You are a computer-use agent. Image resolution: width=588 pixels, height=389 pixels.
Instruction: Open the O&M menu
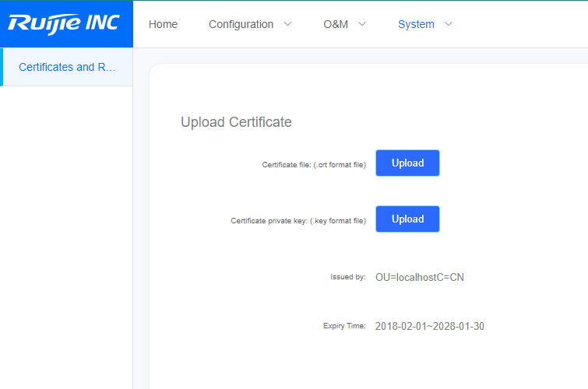[336, 24]
